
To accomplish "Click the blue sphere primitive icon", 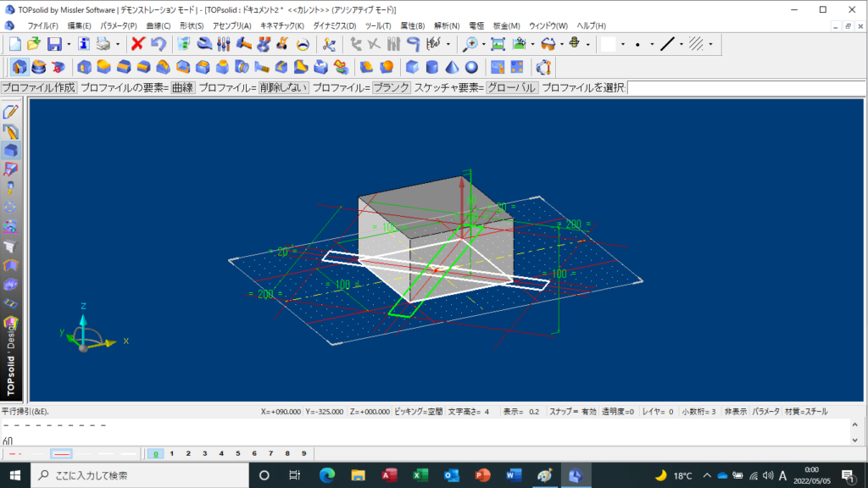I will click(471, 67).
